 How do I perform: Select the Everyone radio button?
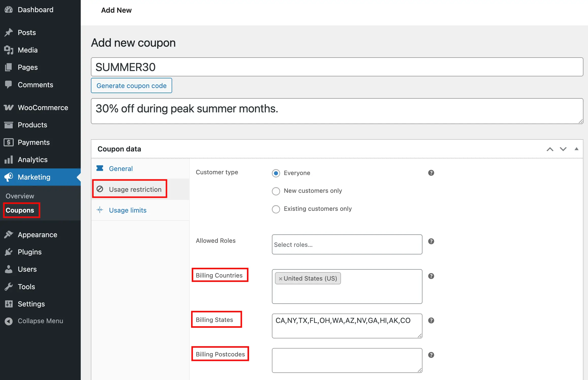pos(276,173)
